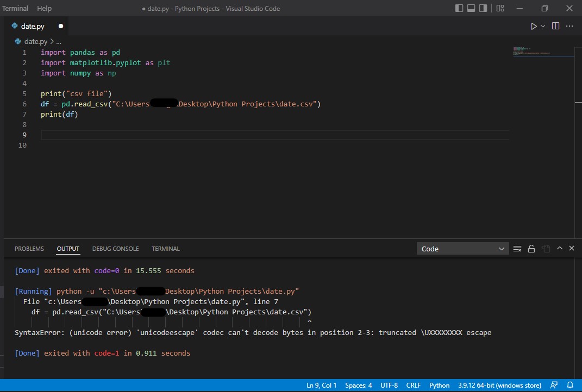Screen dimensions: 582x392
Task: Click the customize layout icon
Action: point(499,8)
